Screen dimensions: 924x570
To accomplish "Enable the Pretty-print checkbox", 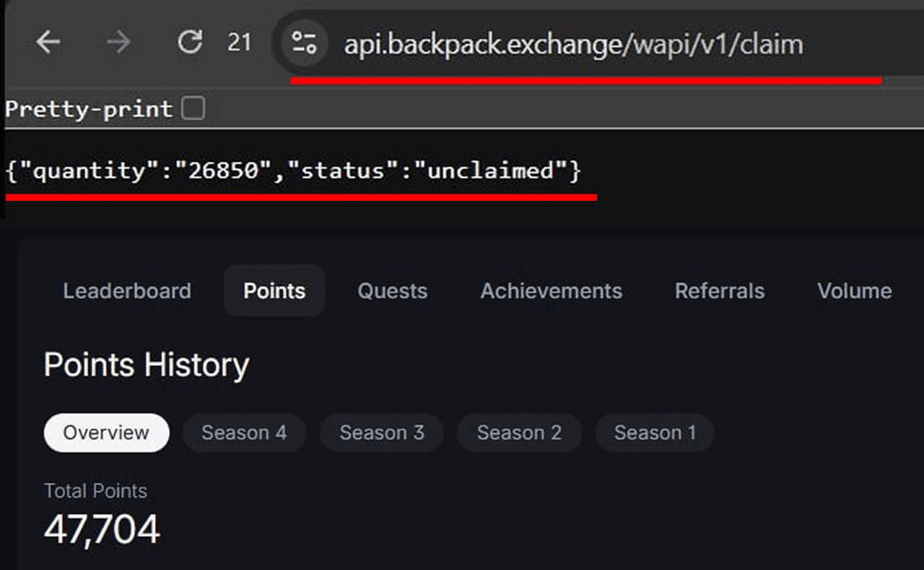I will click(x=193, y=108).
